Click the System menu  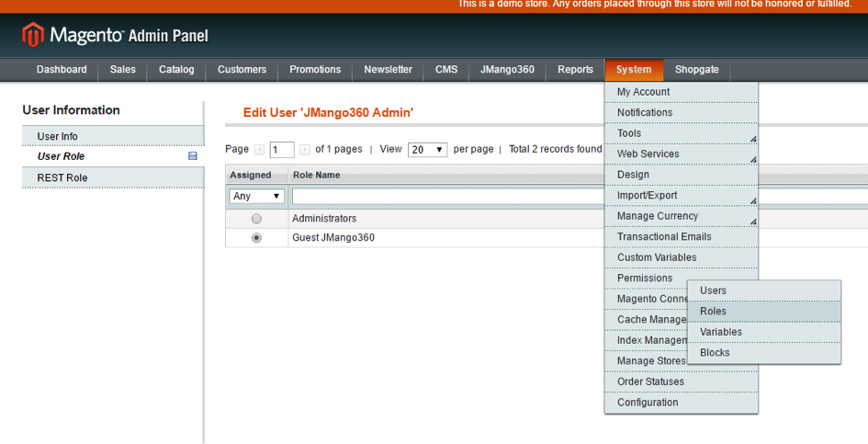pyautogui.click(x=634, y=69)
